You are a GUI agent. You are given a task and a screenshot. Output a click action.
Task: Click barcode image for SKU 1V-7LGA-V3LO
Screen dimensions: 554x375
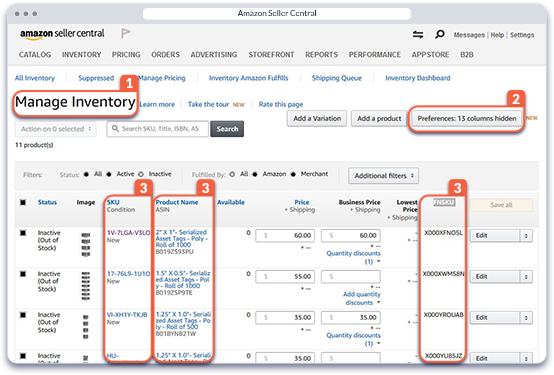point(86,245)
